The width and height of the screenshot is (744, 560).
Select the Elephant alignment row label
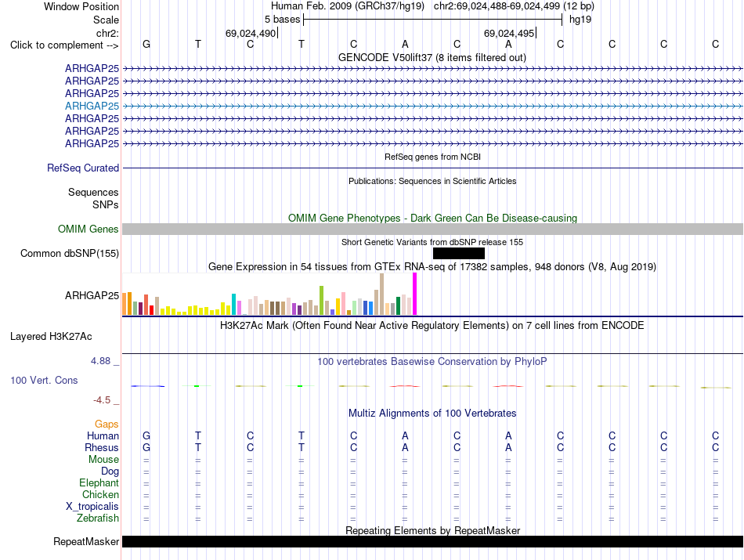pyautogui.click(x=99, y=483)
